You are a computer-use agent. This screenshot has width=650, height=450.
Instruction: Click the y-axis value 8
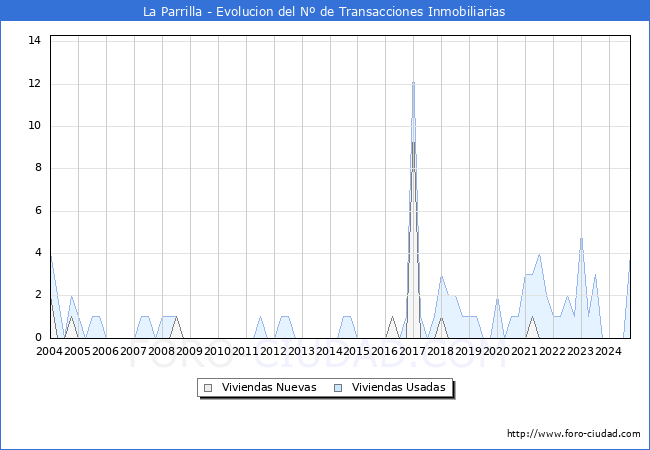(39, 168)
